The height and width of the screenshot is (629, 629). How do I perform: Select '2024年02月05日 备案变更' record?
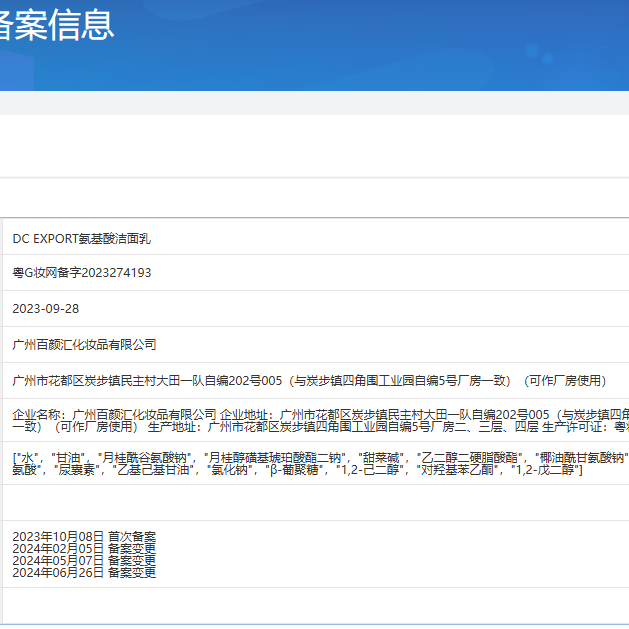coord(84,548)
